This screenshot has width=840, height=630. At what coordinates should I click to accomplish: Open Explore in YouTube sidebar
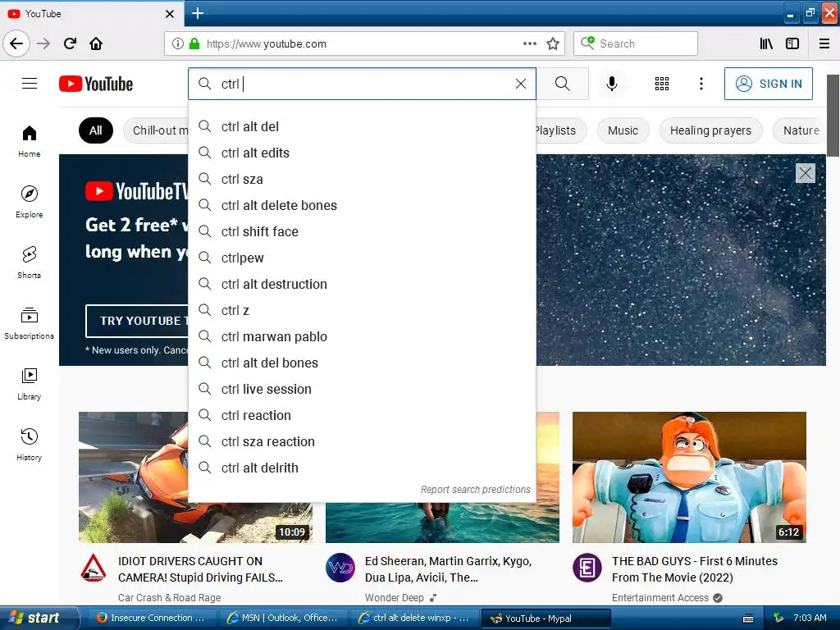point(29,202)
